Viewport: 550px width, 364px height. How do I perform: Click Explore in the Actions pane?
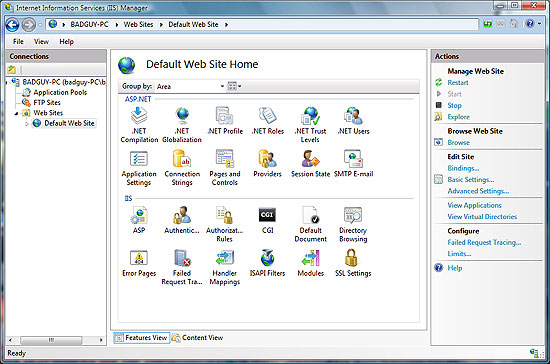[x=458, y=117]
